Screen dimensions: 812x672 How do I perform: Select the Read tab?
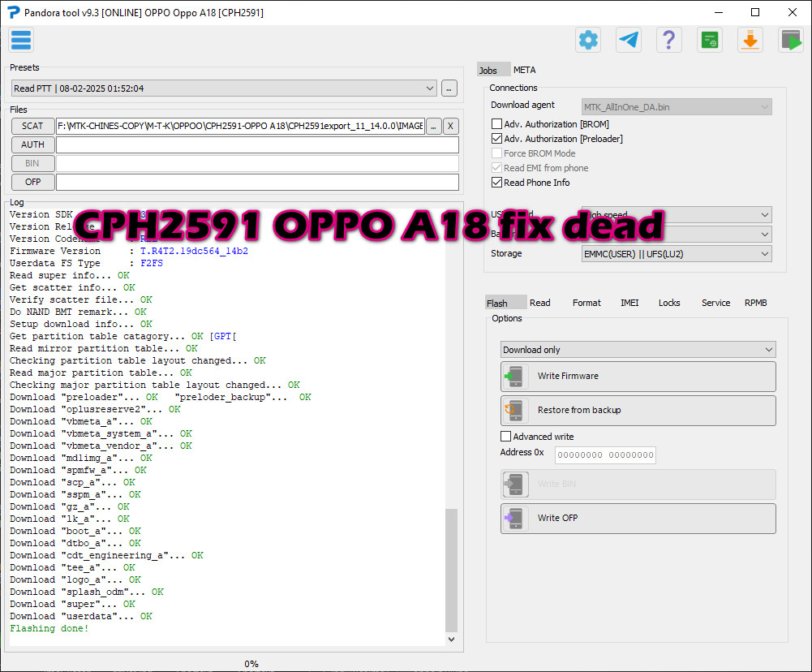pos(540,303)
